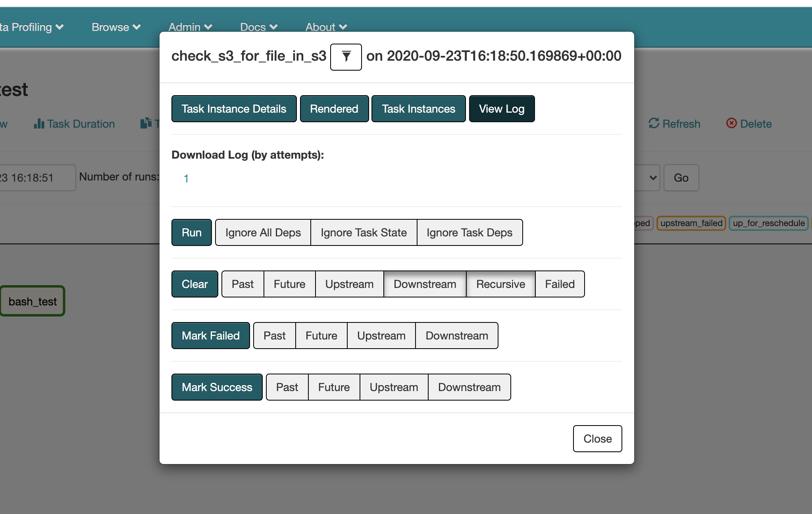812x514 pixels.
Task: Click the upstream_failed status legend swatch
Action: pyautogui.click(x=691, y=223)
